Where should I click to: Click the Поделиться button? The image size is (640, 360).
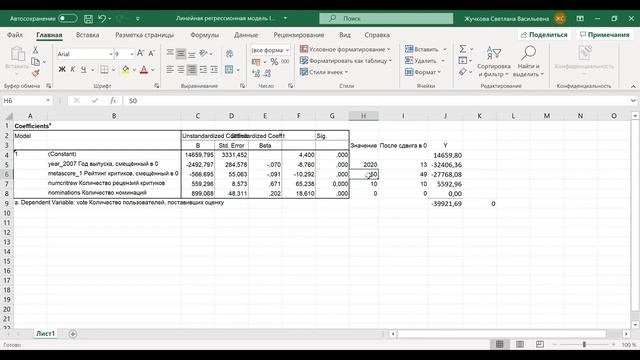click(x=544, y=35)
